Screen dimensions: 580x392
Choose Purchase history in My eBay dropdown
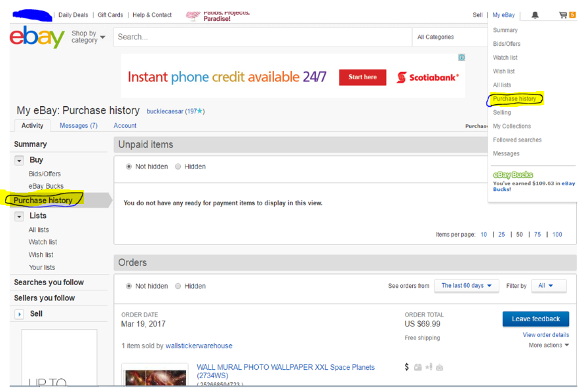coord(514,98)
